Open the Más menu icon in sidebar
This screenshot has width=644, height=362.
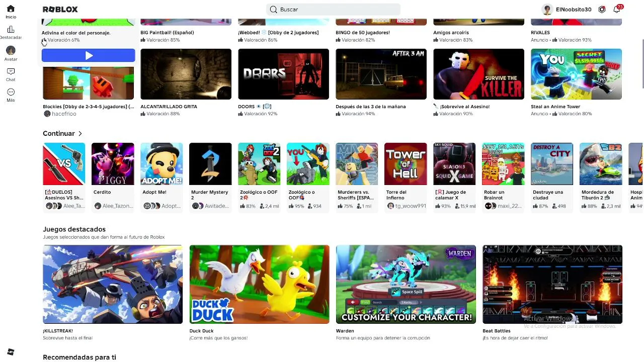point(11,92)
